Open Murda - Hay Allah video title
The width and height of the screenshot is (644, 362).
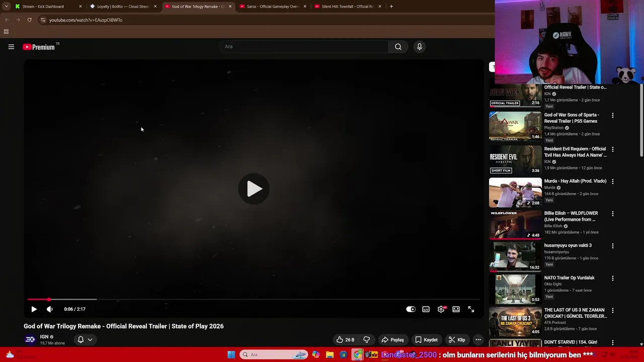(575, 181)
